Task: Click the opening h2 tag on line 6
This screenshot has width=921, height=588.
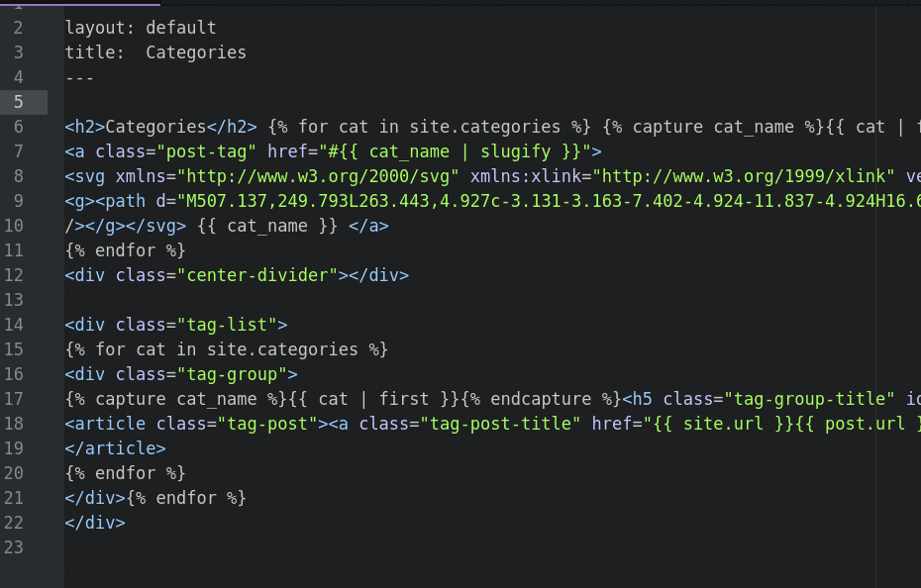Action: click(85, 127)
